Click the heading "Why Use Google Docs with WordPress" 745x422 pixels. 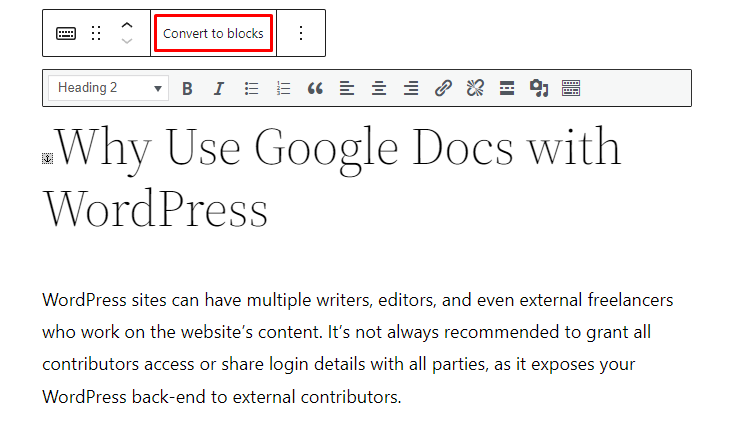click(332, 177)
